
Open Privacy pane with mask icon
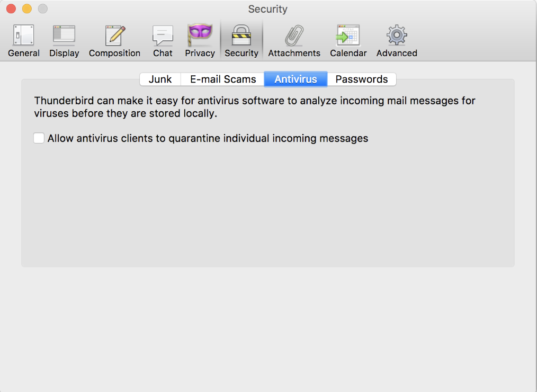click(x=200, y=41)
